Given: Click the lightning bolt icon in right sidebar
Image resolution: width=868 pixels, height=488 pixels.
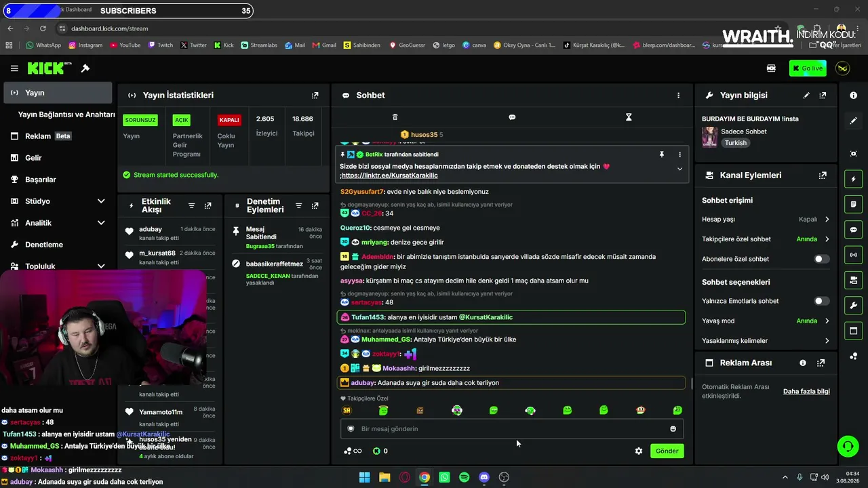Looking at the screenshot, I should click(853, 179).
